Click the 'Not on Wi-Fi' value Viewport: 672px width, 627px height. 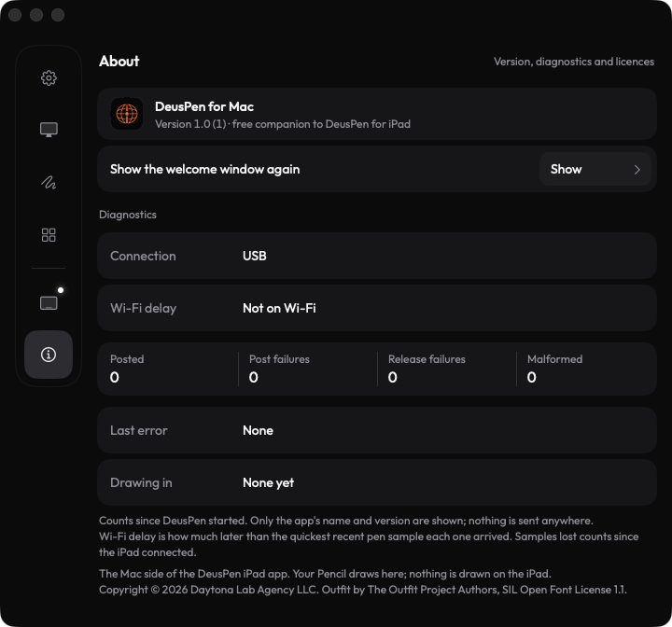(279, 308)
